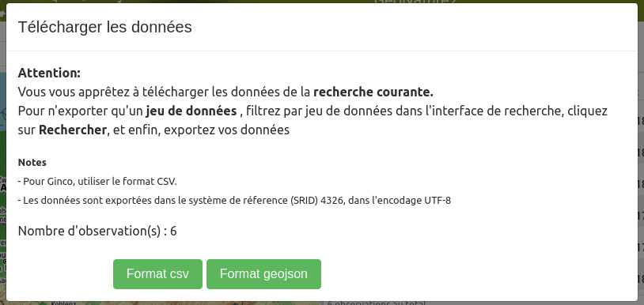Click the 'Télécharger les données' dialog title
644x305 pixels.
[105, 27]
